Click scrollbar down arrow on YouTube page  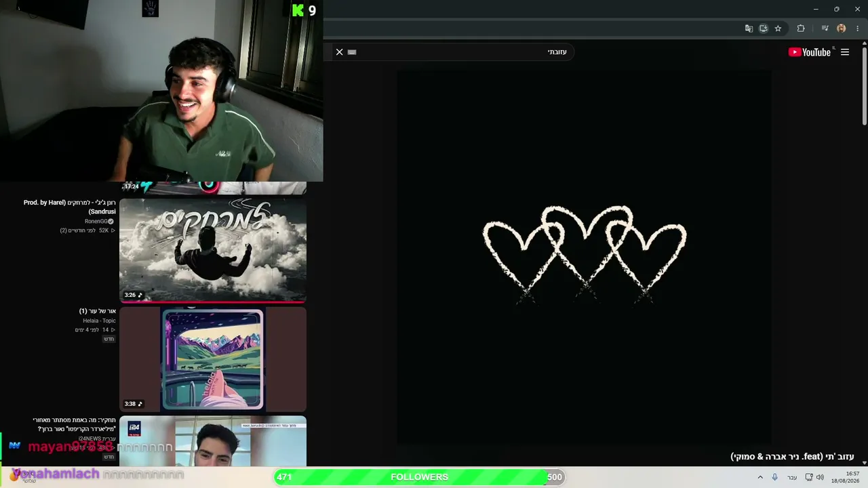tap(865, 463)
